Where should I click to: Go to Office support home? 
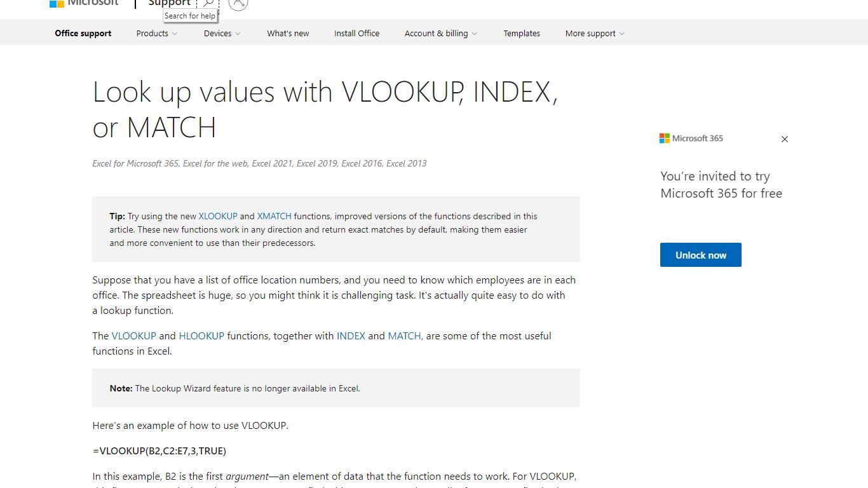83,34
